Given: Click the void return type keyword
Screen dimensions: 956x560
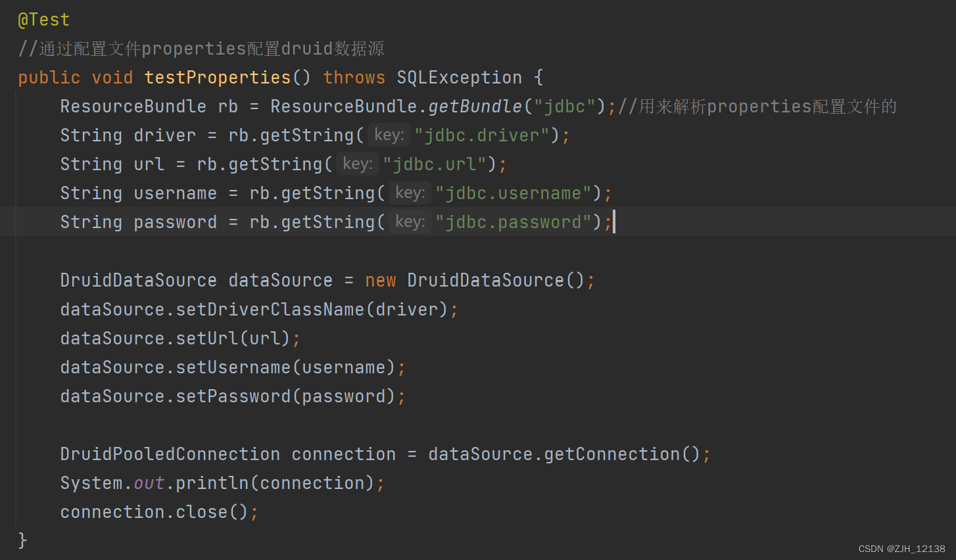Looking at the screenshot, I should click(x=112, y=78).
